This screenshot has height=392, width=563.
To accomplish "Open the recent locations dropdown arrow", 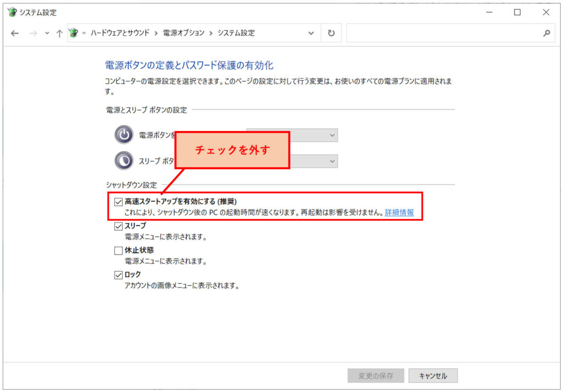I will coord(47,34).
